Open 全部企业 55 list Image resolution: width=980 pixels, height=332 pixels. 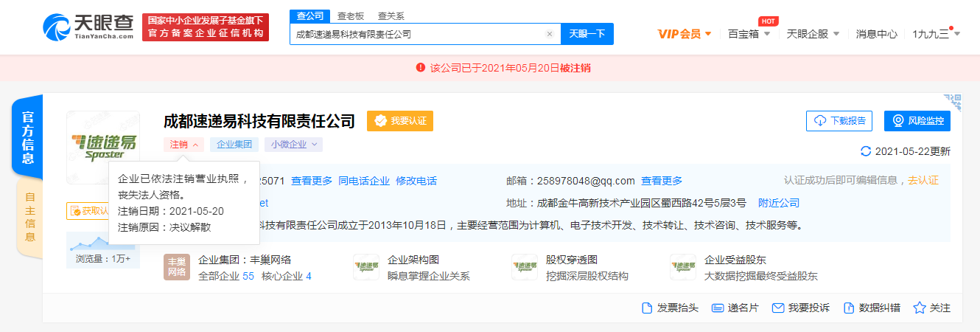point(226,277)
